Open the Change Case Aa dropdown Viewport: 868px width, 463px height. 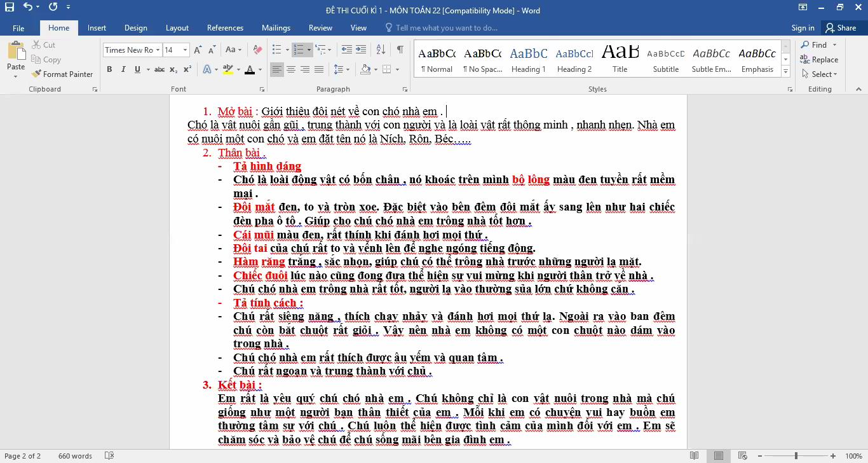tap(233, 50)
